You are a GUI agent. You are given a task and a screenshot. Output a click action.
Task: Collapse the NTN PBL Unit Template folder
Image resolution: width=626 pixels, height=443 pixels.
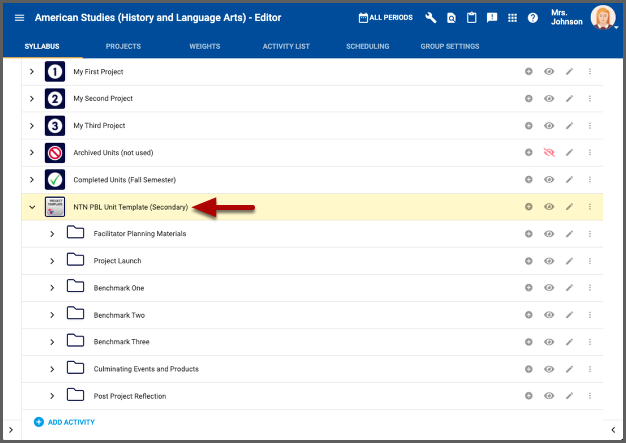(32, 207)
